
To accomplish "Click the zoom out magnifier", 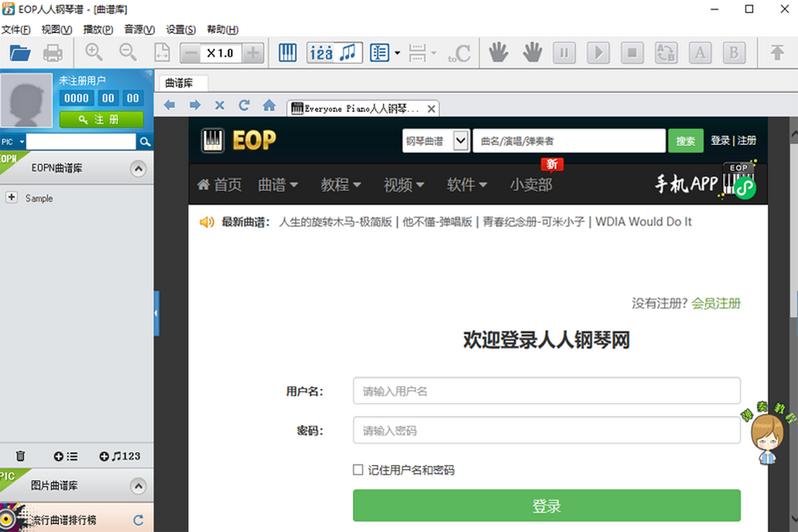I will pos(128,53).
